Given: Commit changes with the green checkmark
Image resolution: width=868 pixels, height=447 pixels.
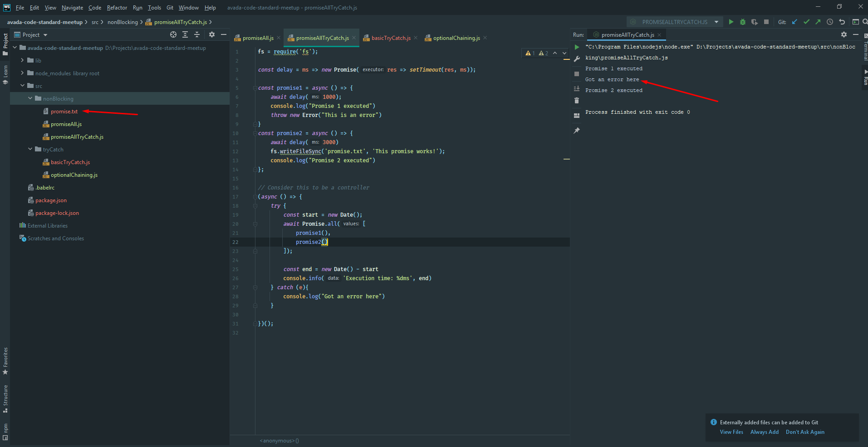Looking at the screenshot, I should (806, 22).
